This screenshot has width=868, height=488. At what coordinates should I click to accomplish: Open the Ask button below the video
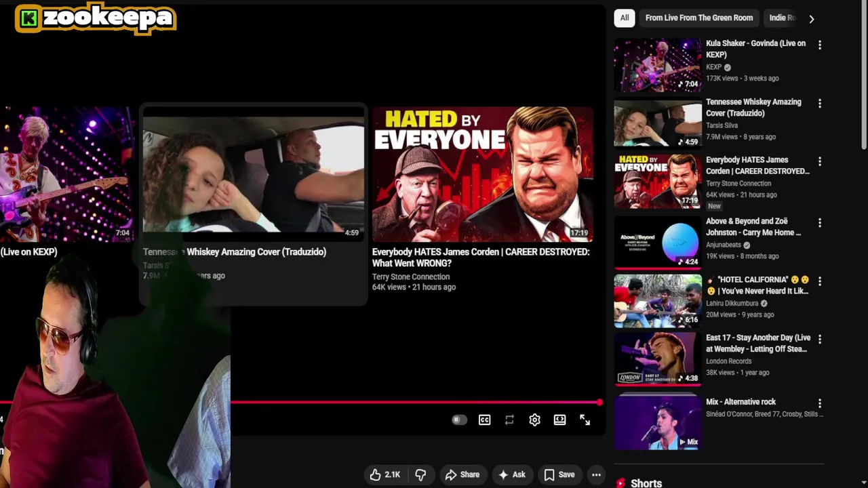point(512,475)
